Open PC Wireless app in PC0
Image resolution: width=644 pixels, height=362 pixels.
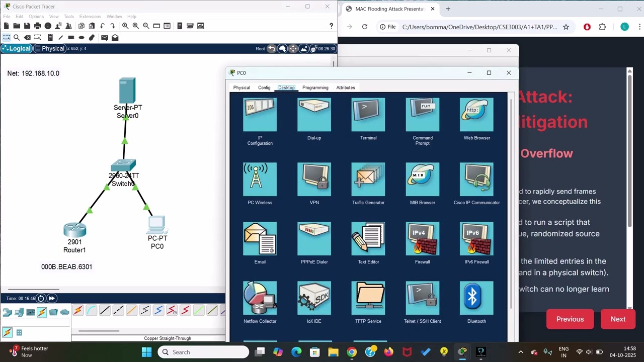click(x=260, y=179)
